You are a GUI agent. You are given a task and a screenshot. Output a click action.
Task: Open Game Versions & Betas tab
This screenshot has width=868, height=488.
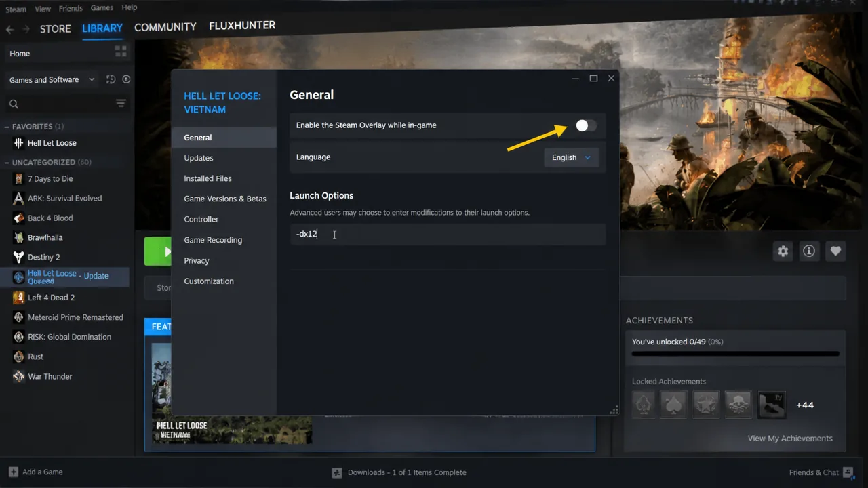point(224,199)
